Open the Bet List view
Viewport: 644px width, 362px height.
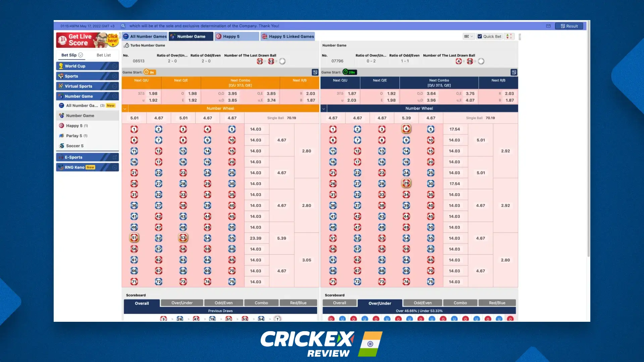tap(104, 55)
